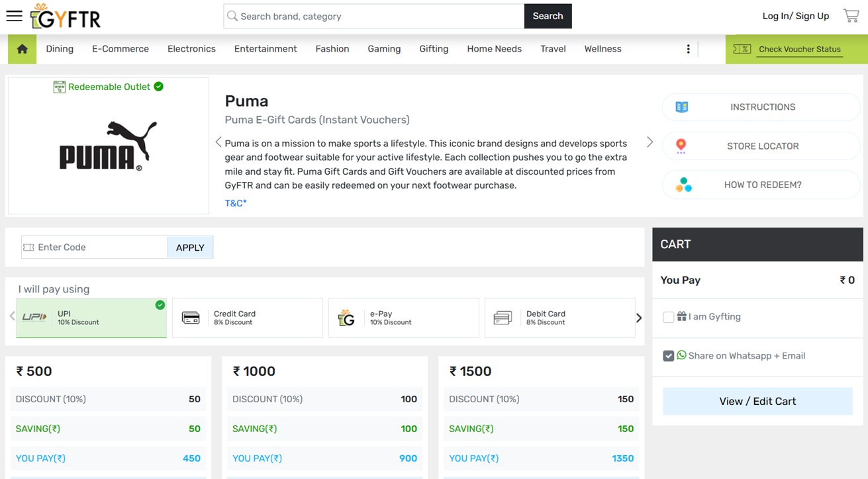Viewport: 868px width, 479px height.
Task: Enable the I am Gyfting checkbox
Action: point(668,317)
